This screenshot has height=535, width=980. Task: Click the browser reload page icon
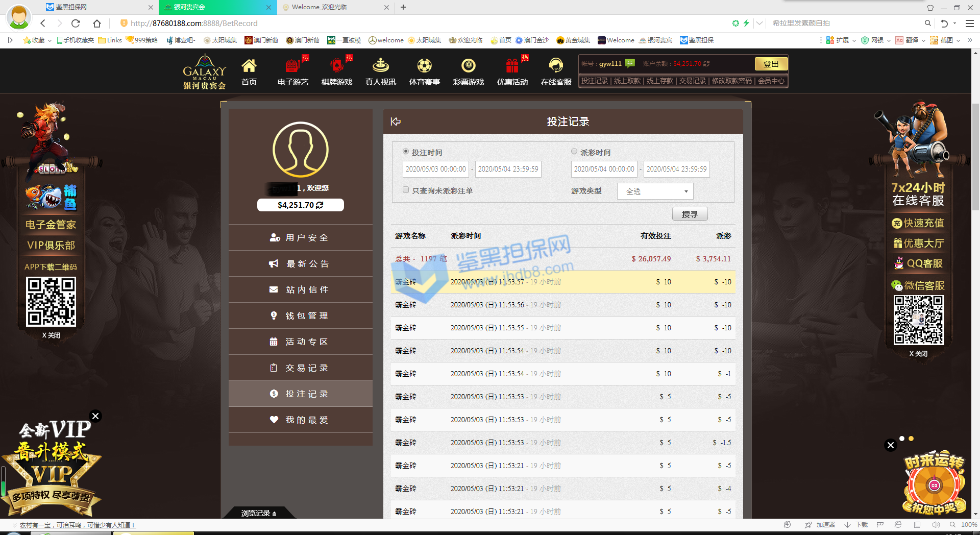pyautogui.click(x=76, y=23)
